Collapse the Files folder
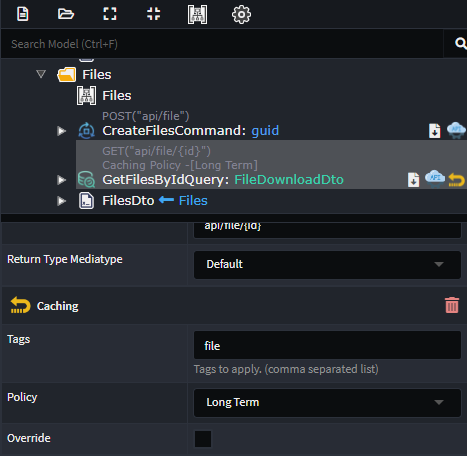 [x=41, y=74]
